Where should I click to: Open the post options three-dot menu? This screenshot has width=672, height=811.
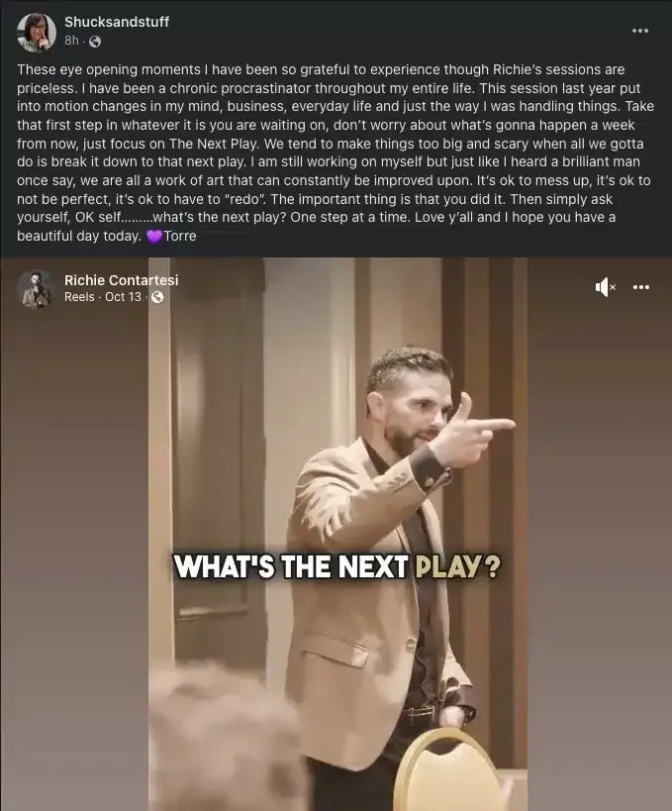coord(640,31)
